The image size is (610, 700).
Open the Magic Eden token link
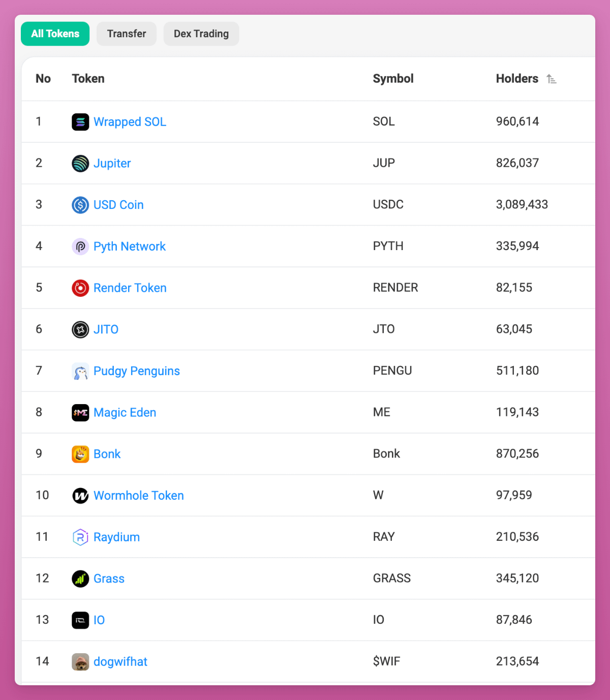tap(125, 413)
